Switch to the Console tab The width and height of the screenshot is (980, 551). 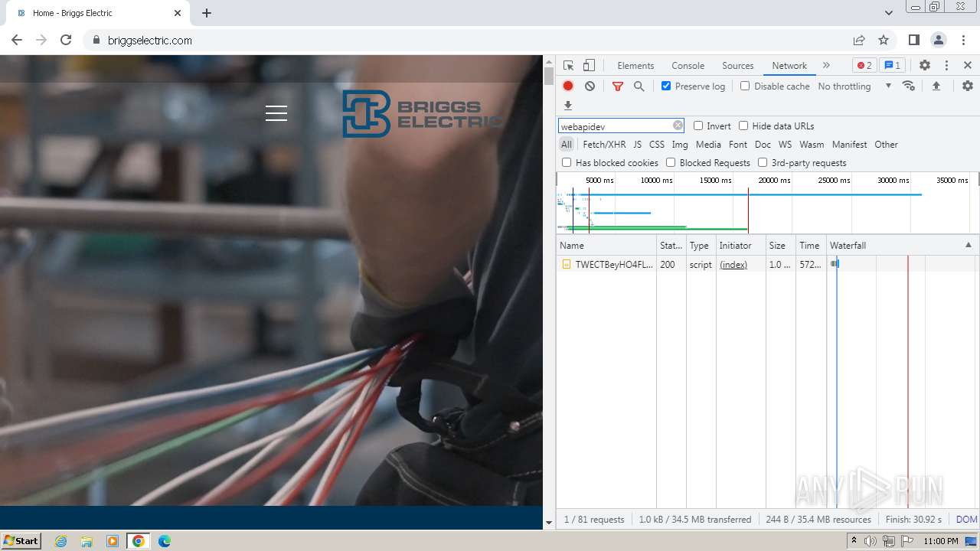pos(688,66)
